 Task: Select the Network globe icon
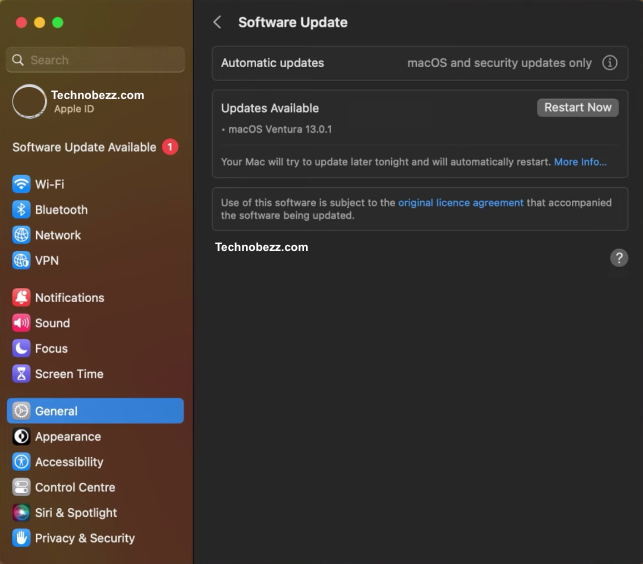click(x=21, y=235)
